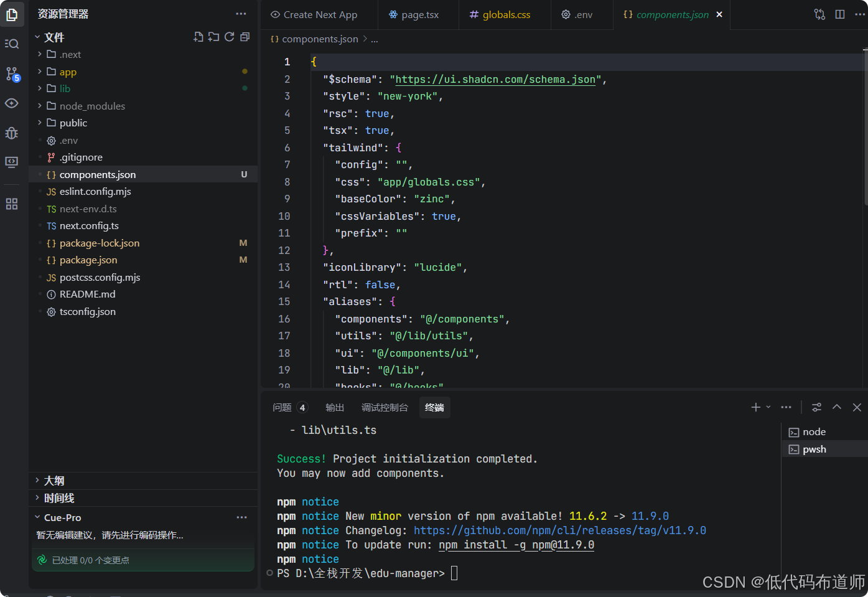The height and width of the screenshot is (597, 868).
Task: Open package-lock.json in explorer
Action: [x=143, y=243]
